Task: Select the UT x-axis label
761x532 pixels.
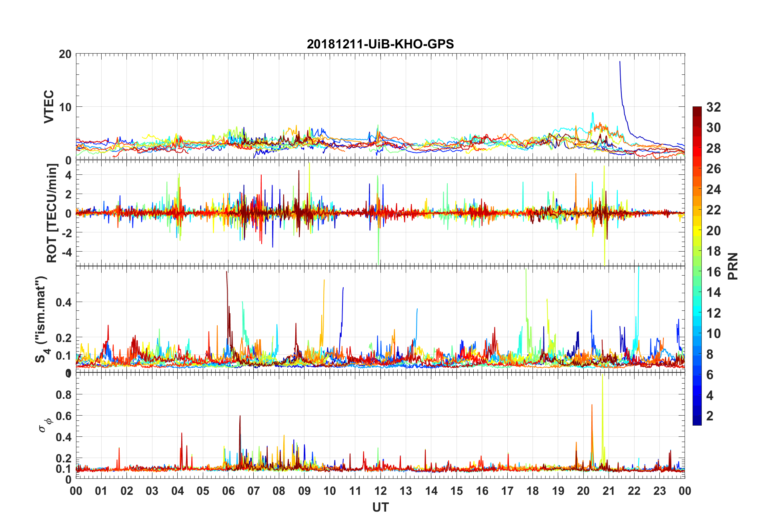Action: click(380, 507)
